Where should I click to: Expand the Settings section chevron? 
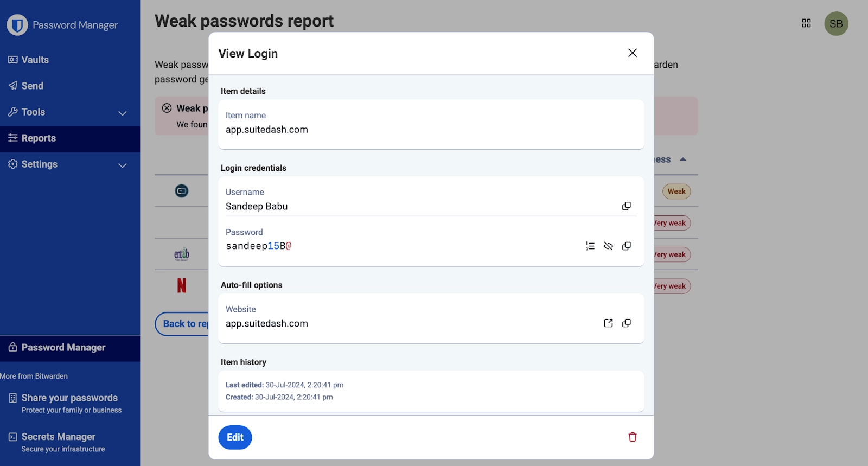click(x=123, y=165)
